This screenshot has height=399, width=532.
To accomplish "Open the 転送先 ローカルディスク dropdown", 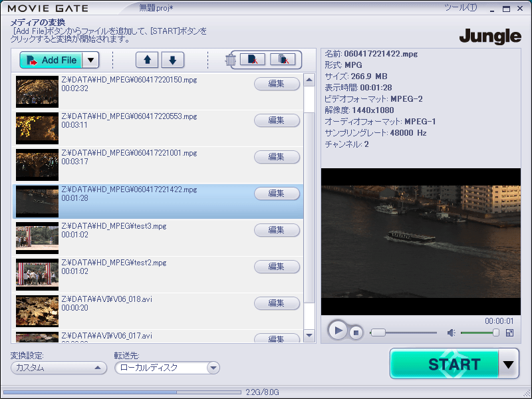I will (168, 368).
